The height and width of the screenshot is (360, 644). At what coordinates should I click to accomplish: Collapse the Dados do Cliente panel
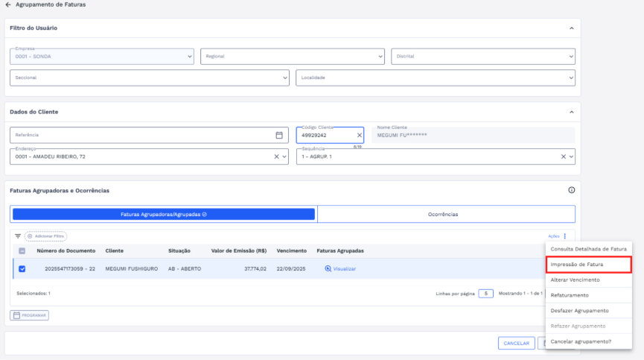[571, 112]
